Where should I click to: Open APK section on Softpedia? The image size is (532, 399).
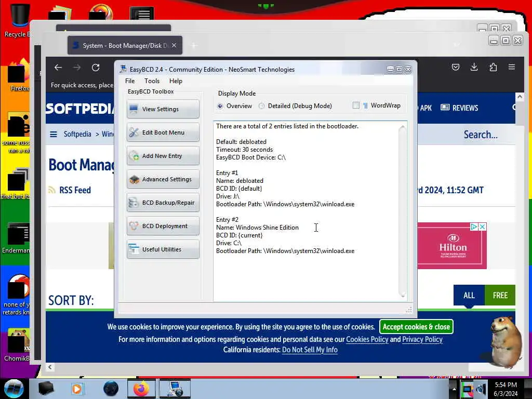click(425, 108)
